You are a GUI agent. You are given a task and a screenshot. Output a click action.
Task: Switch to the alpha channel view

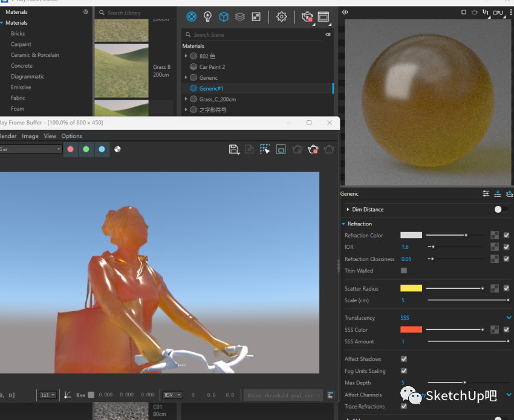(117, 149)
